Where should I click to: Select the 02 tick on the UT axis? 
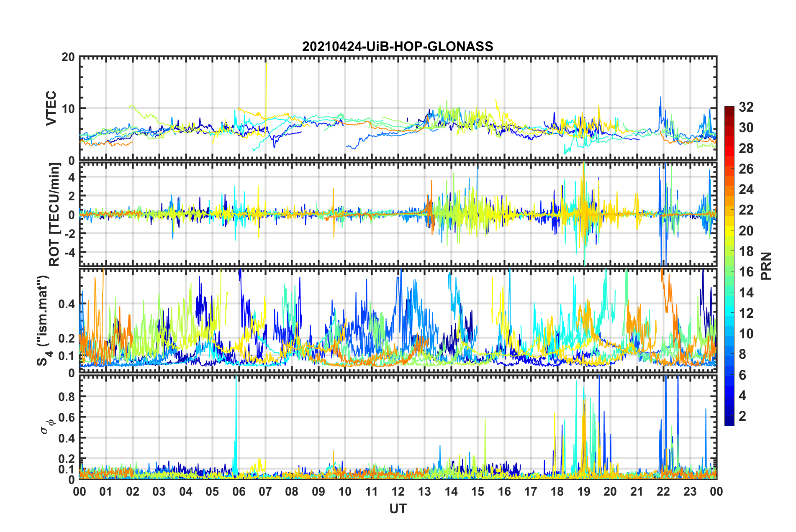click(x=133, y=491)
